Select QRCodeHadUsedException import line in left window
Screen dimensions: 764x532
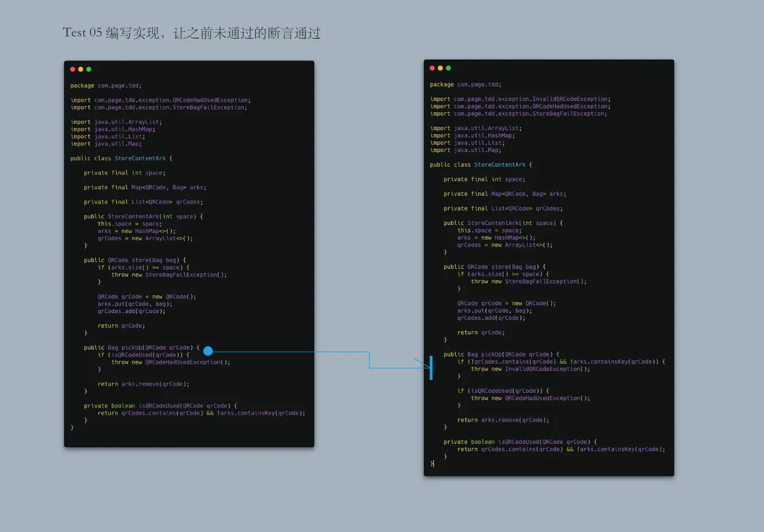[x=161, y=100]
